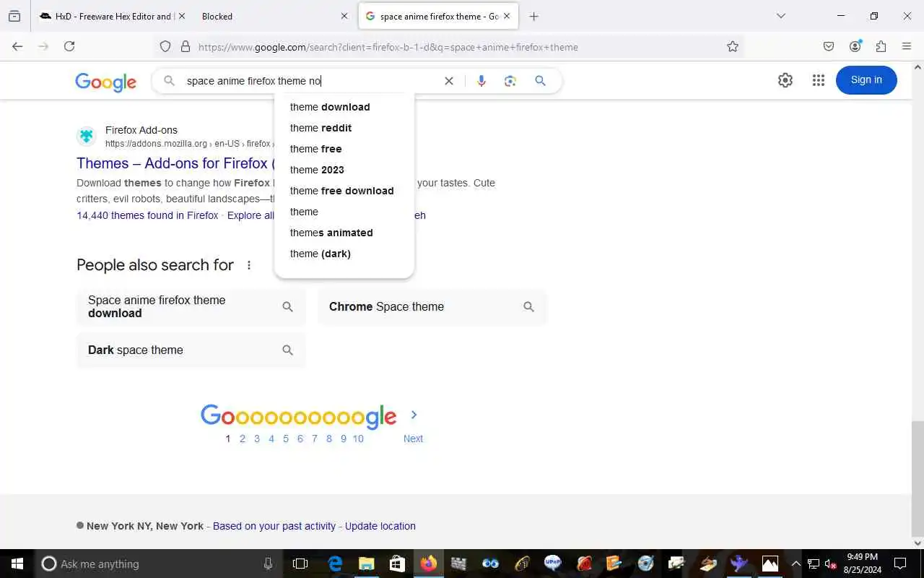Open Firefox application hamburger menu
Screen dimensions: 924x578
coord(907,46)
